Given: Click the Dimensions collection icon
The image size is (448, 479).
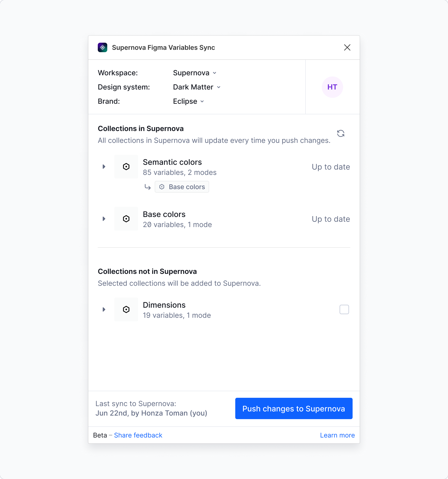Looking at the screenshot, I should tap(126, 309).
